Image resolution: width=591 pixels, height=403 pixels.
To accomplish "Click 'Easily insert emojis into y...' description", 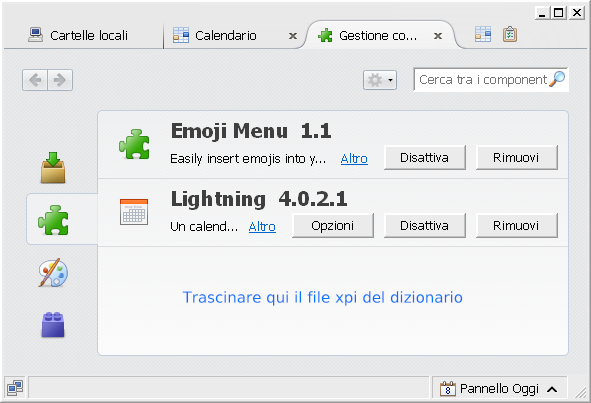I will click(x=248, y=159).
